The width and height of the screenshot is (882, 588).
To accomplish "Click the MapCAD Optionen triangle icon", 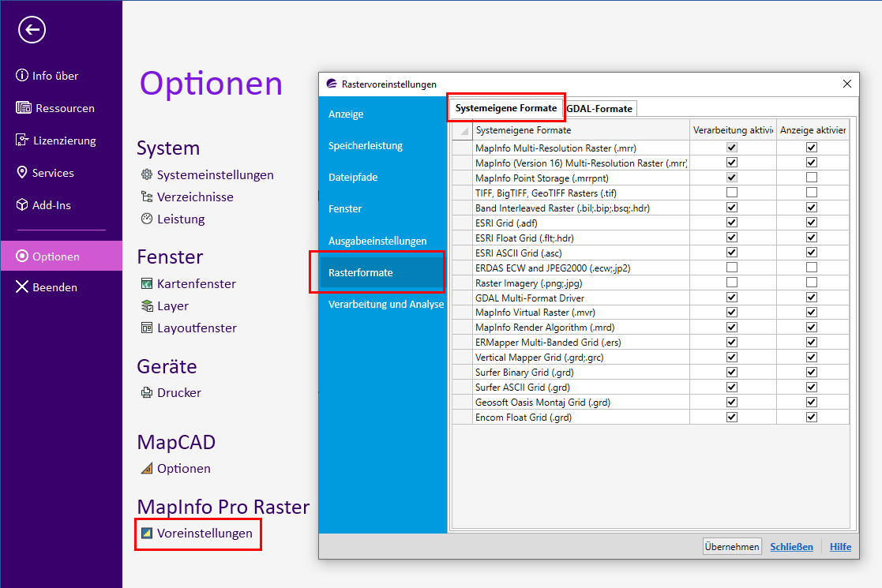I will (146, 469).
